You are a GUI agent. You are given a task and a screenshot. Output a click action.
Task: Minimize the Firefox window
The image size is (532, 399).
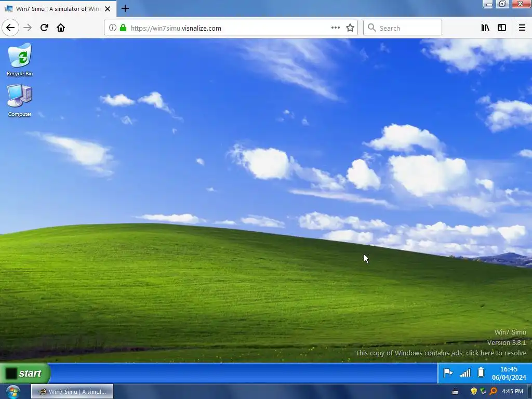coord(488,4)
